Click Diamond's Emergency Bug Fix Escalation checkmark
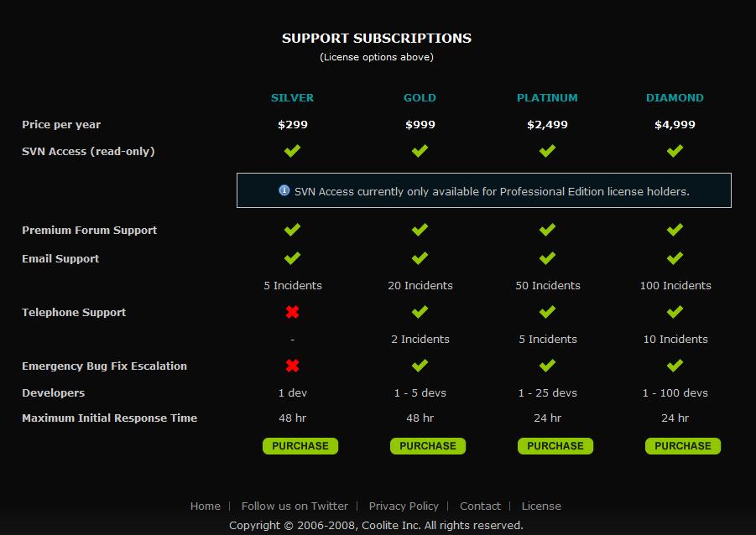The height and width of the screenshot is (535, 756). 675,366
